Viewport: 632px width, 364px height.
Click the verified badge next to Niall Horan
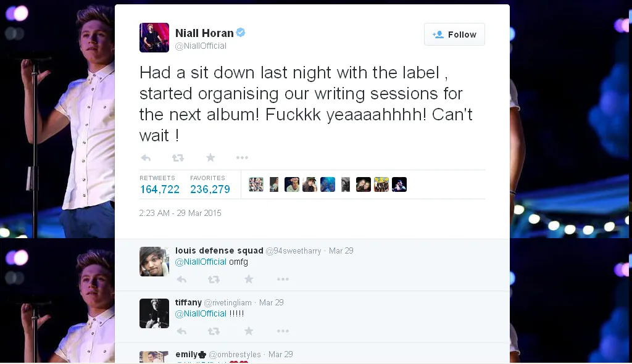241,33
